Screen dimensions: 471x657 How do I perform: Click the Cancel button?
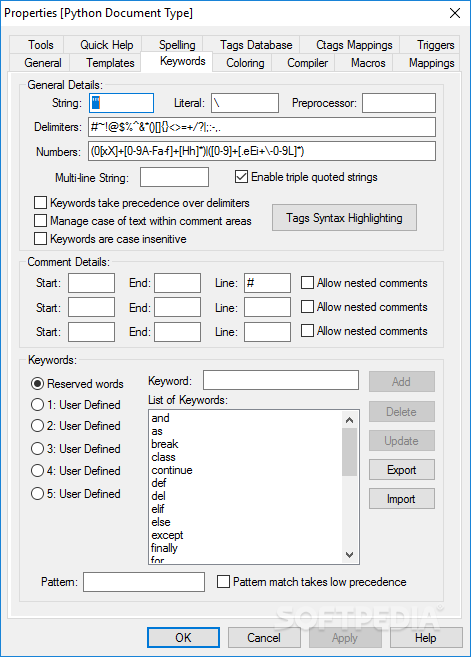click(x=264, y=638)
